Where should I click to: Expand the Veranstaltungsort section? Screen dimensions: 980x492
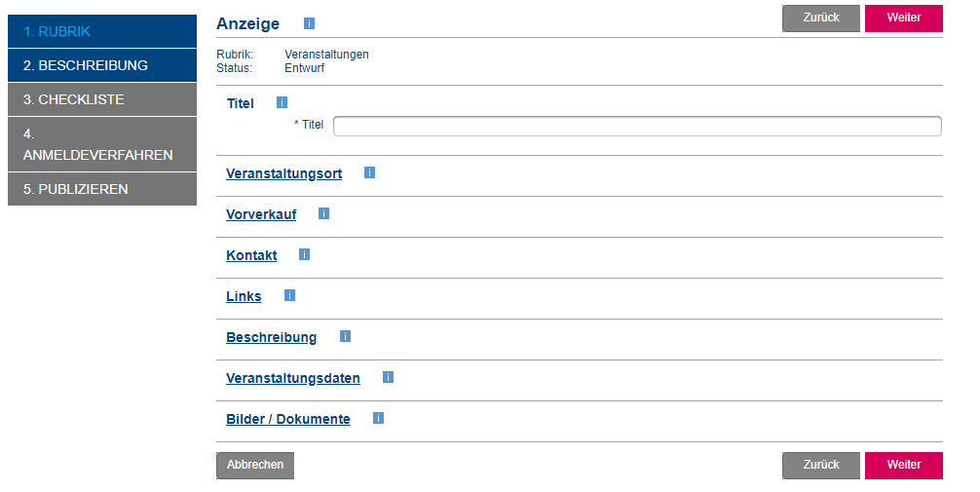(283, 173)
